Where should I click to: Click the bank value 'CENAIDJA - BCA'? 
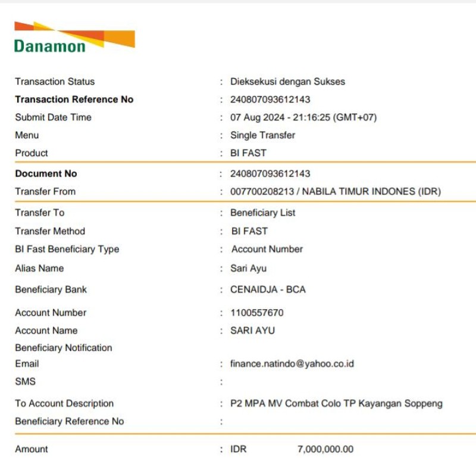point(268,289)
